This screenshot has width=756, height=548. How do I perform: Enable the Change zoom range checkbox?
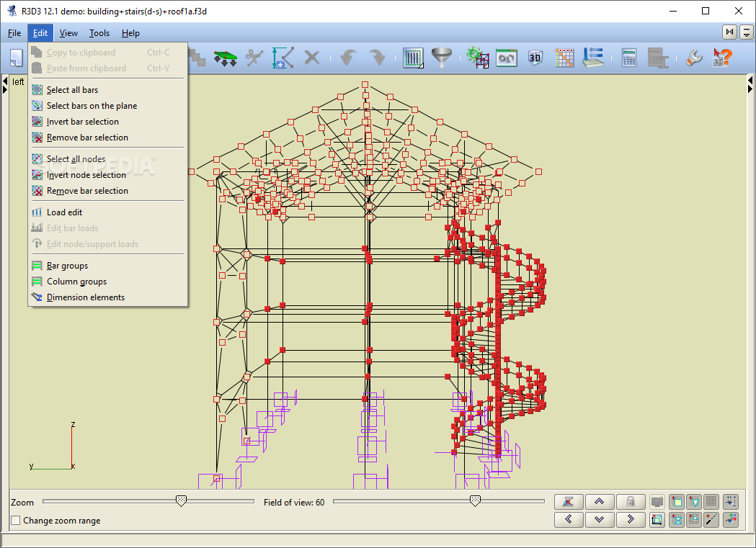pyautogui.click(x=15, y=521)
